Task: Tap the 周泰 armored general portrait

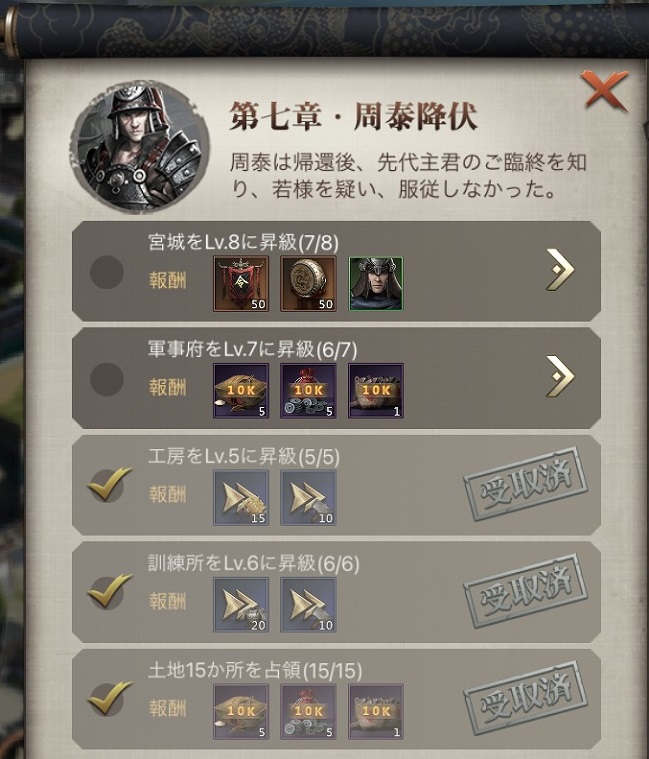Action: click(x=140, y=147)
